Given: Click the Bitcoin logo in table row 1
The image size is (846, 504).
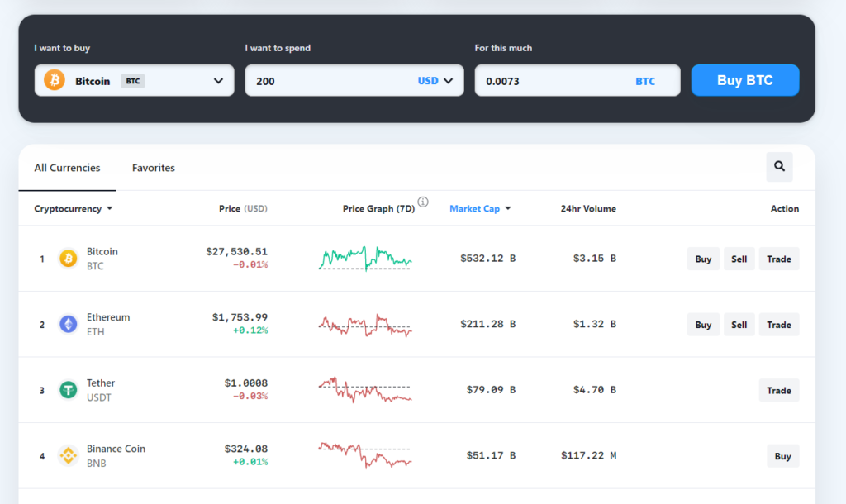Looking at the screenshot, I should point(68,259).
